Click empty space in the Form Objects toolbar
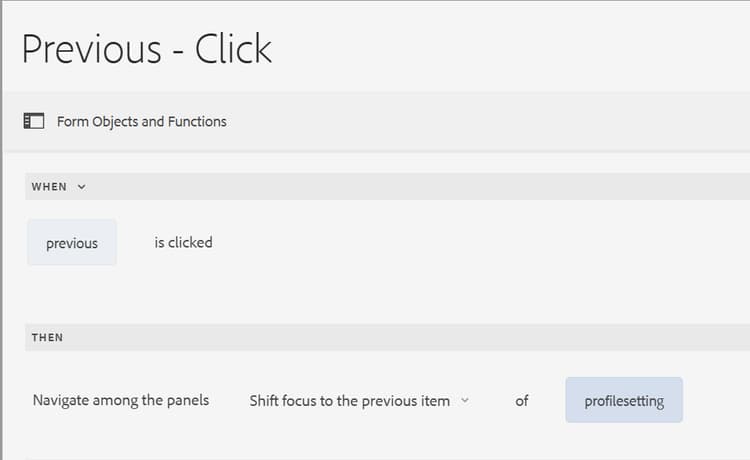The height and width of the screenshot is (460, 750). point(480,121)
